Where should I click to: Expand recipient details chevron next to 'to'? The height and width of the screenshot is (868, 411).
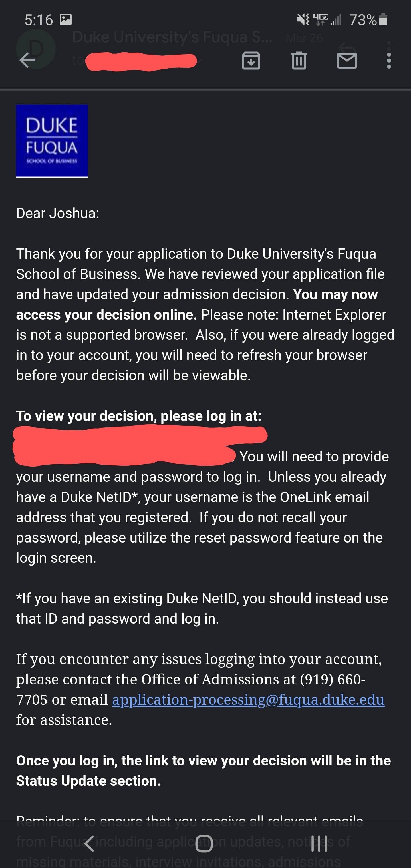click(200, 61)
